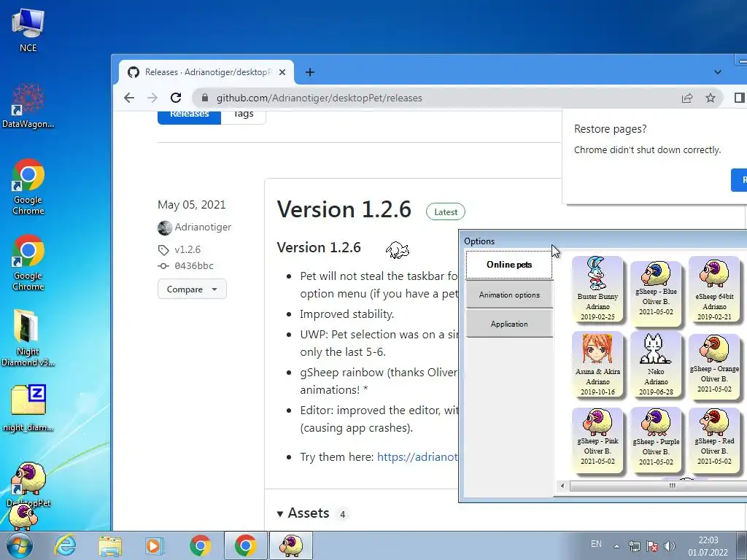The image size is (747, 560).
Task: Open File Explorer from the taskbar
Action: (x=110, y=545)
